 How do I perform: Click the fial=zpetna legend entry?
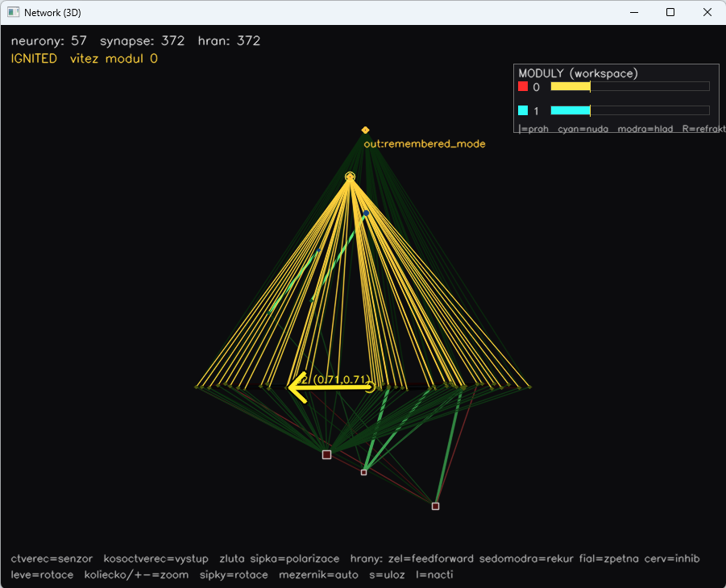[x=609, y=559]
